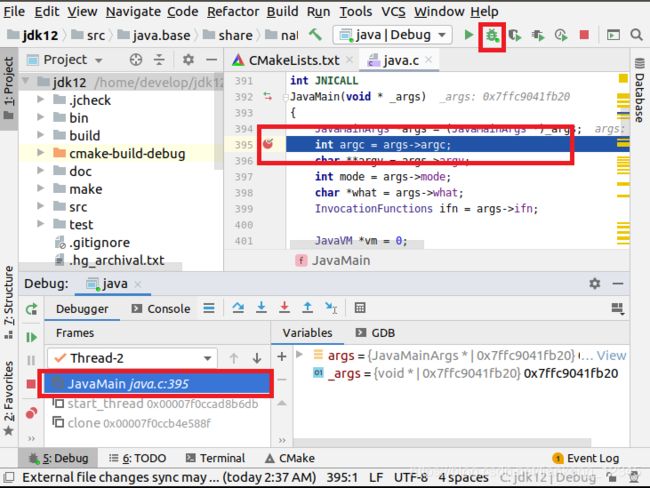Viewport: 650px width, 488px height.
Task: Click the Step Out icon
Action: (x=308, y=308)
